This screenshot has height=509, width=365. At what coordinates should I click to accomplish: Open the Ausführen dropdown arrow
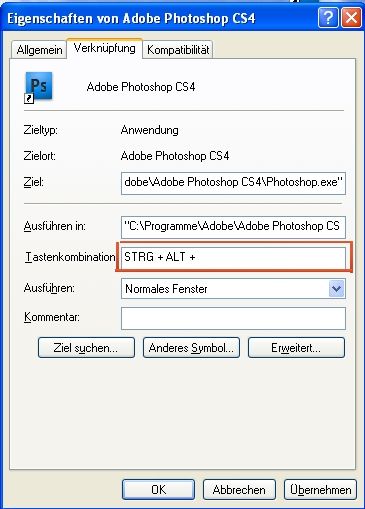tap(337, 289)
